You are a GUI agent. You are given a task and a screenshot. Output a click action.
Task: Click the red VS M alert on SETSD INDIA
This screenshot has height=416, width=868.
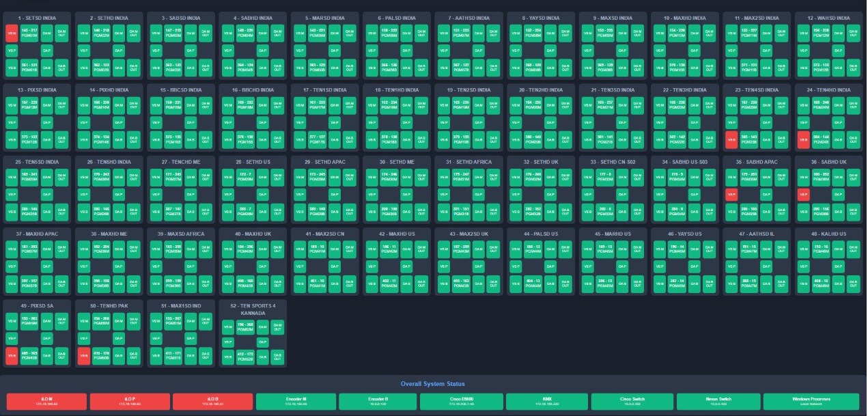(x=12, y=31)
